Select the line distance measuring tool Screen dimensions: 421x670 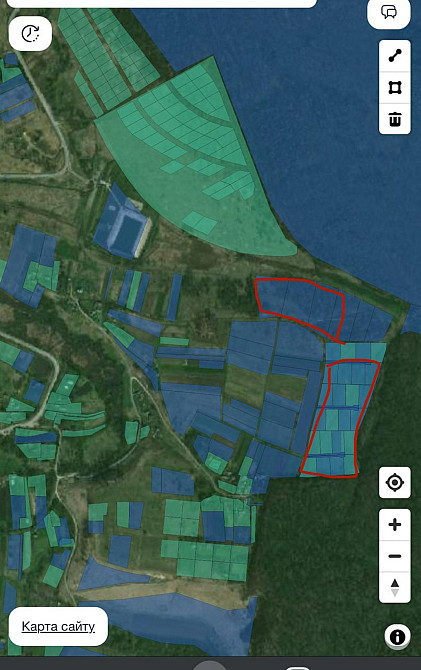click(x=395, y=56)
